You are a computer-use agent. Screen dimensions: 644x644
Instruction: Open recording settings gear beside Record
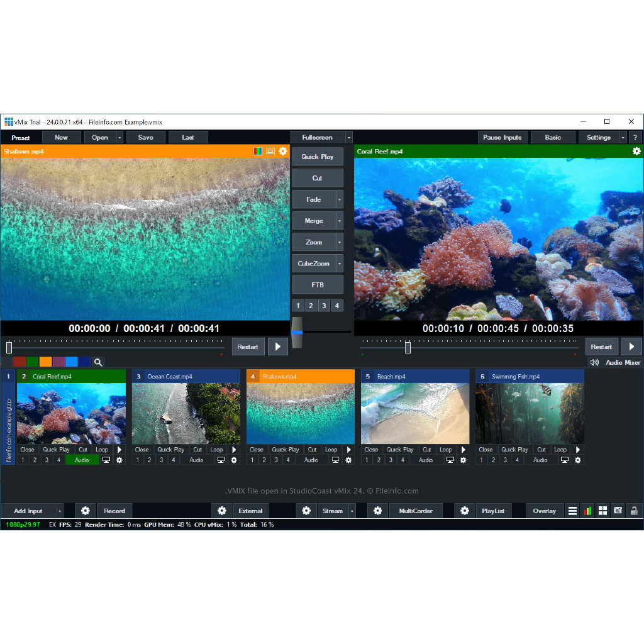pyautogui.click(x=86, y=511)
